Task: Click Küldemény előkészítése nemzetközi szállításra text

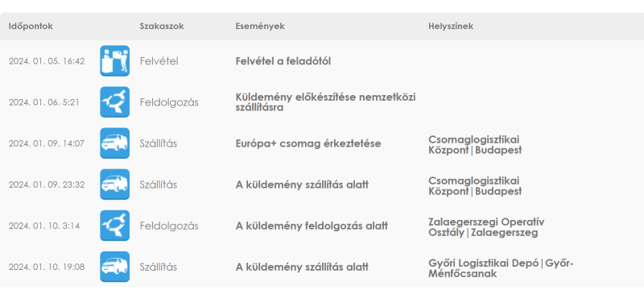Action: 326,102
